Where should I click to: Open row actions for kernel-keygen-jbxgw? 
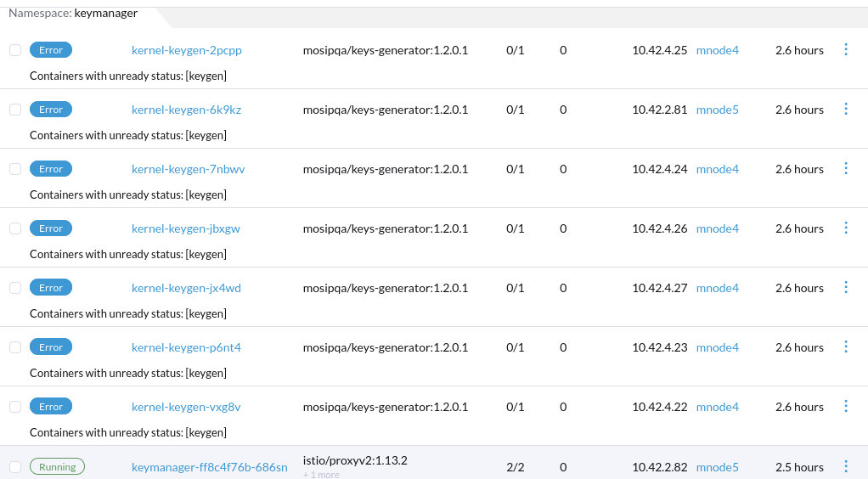coord(845,228)
